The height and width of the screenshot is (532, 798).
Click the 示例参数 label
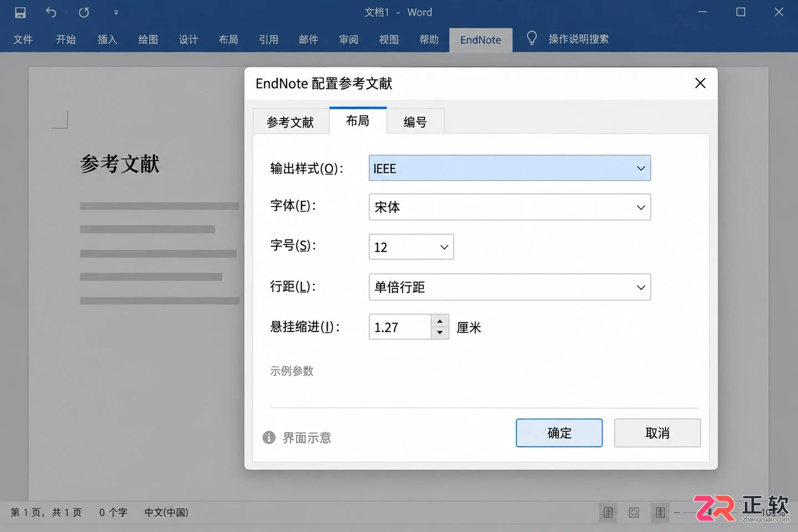click(292, 371)
